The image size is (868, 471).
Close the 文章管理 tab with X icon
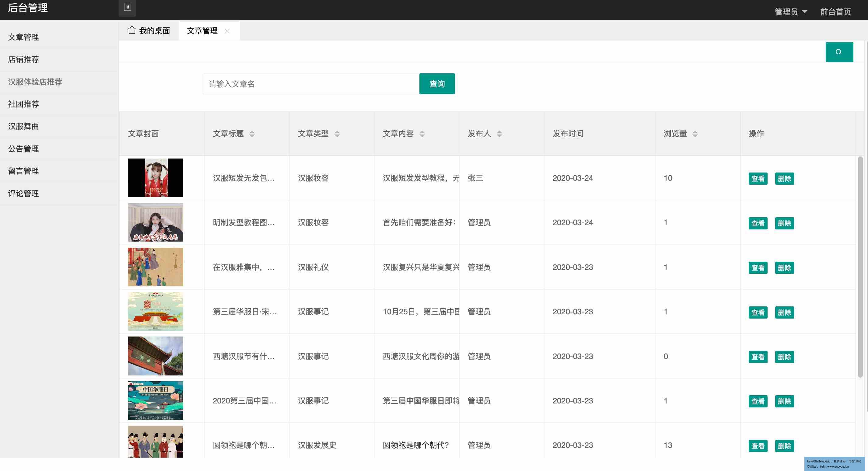(227, 31)
